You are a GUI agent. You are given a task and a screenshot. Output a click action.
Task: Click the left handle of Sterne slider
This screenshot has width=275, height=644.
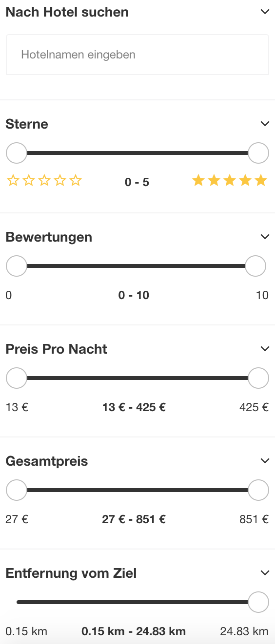point(17,153)
